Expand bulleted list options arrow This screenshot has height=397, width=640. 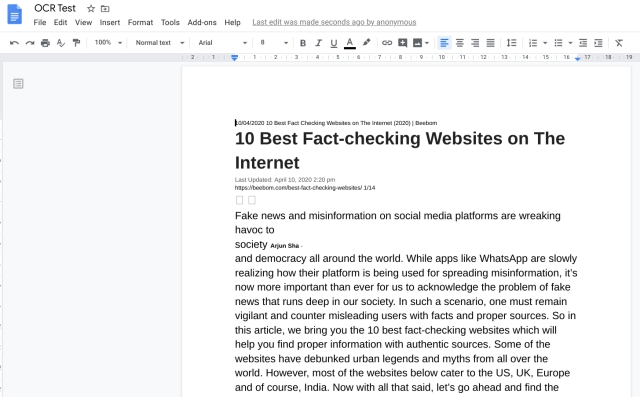coord(570,43)
